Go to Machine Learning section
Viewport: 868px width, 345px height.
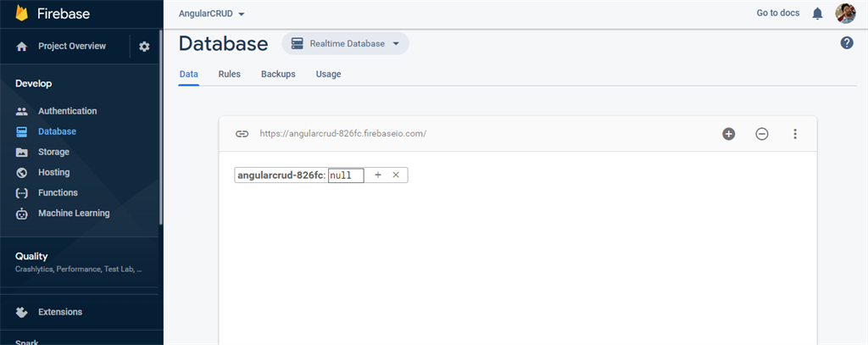tap(74, 214)
